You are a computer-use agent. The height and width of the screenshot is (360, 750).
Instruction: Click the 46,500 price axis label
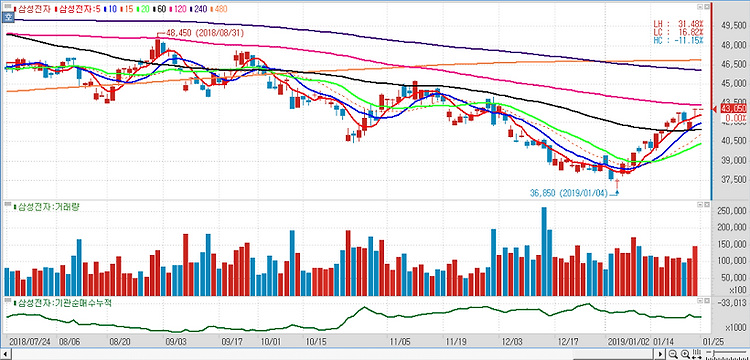pos(733,65)
